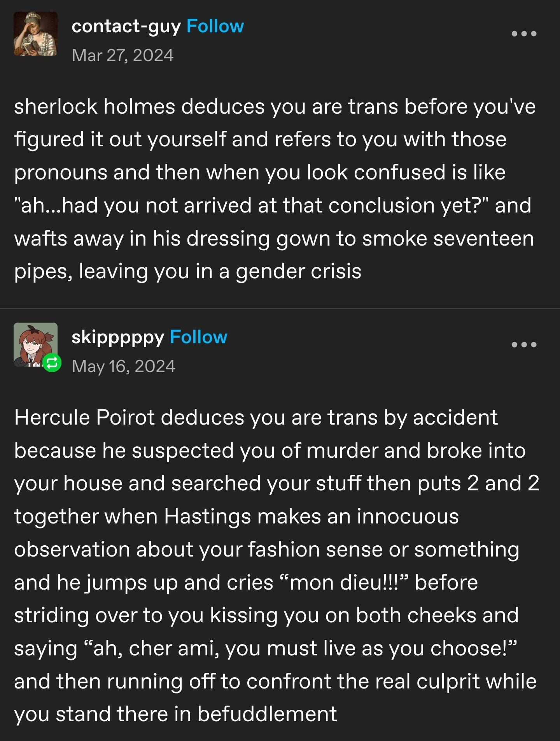The image size is (560, 741).
Task: Click the Mar 27, 2024 timestamp
Action: click(122, 55)
